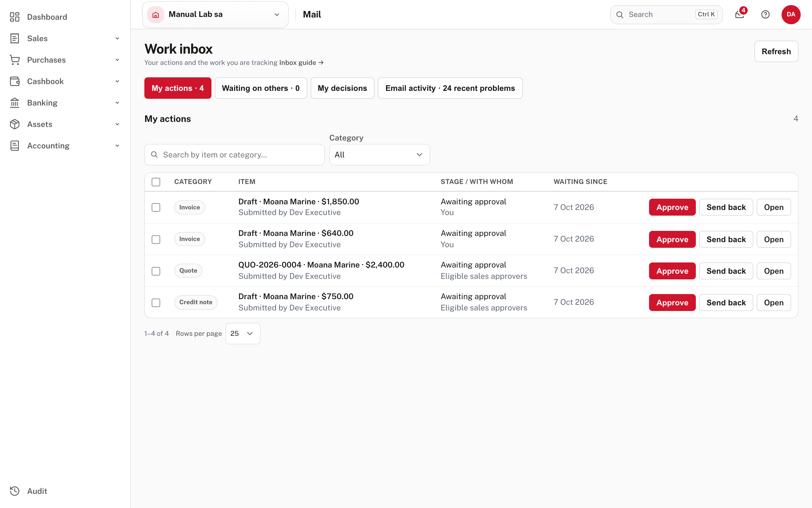The image size is (812, 508).
Task: Open the rows per page 25 dropdown
Action: (x=242, y=333)
